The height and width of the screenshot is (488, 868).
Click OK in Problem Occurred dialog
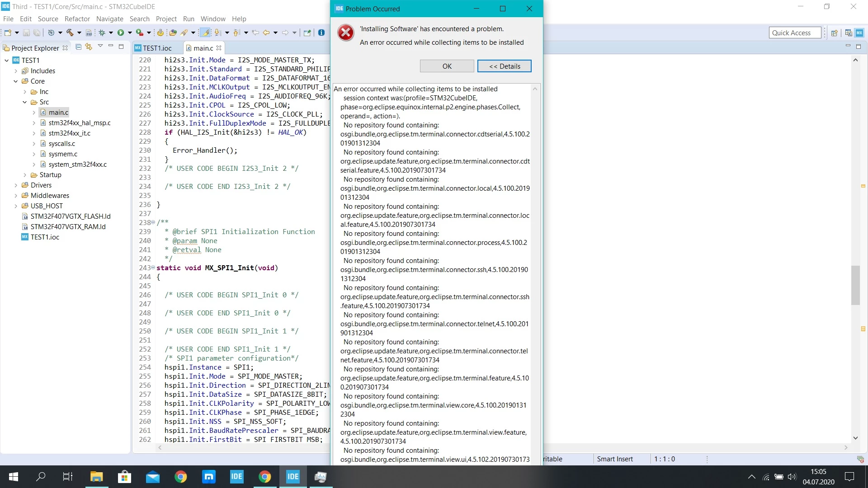pyautogui.click(x=447, y=66)
